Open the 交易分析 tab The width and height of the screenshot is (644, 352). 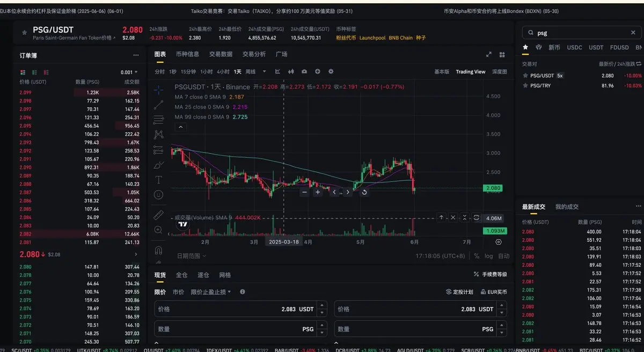click(x=254, y=54)
